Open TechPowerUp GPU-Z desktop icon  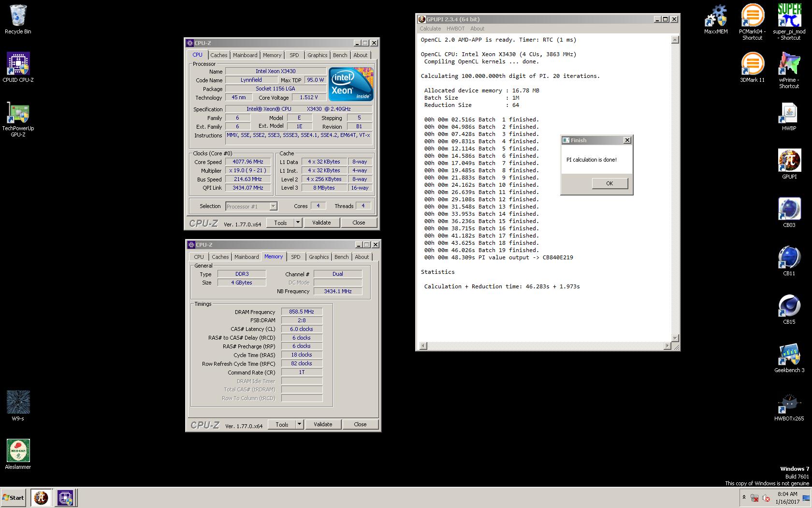(18, 119)
